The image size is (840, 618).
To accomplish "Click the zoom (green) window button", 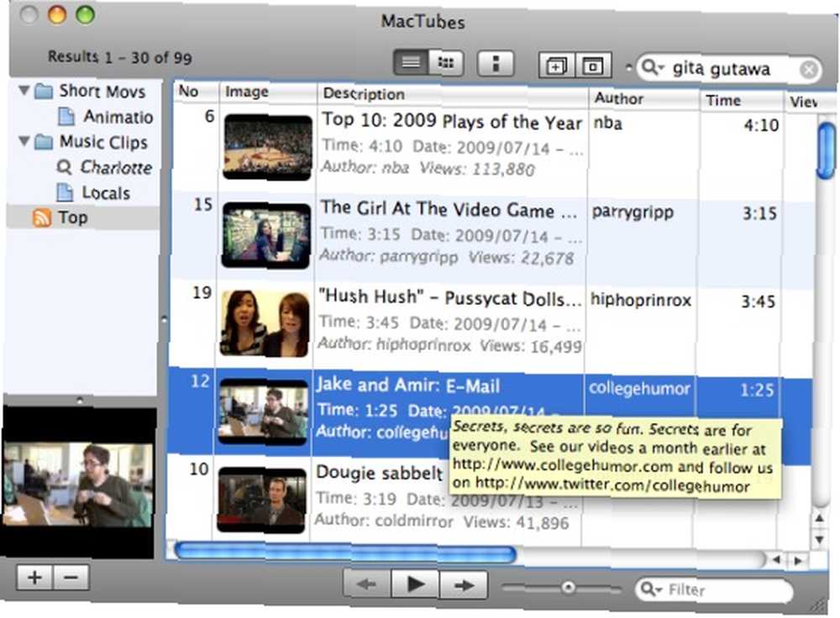I will (x=85, y=15).
